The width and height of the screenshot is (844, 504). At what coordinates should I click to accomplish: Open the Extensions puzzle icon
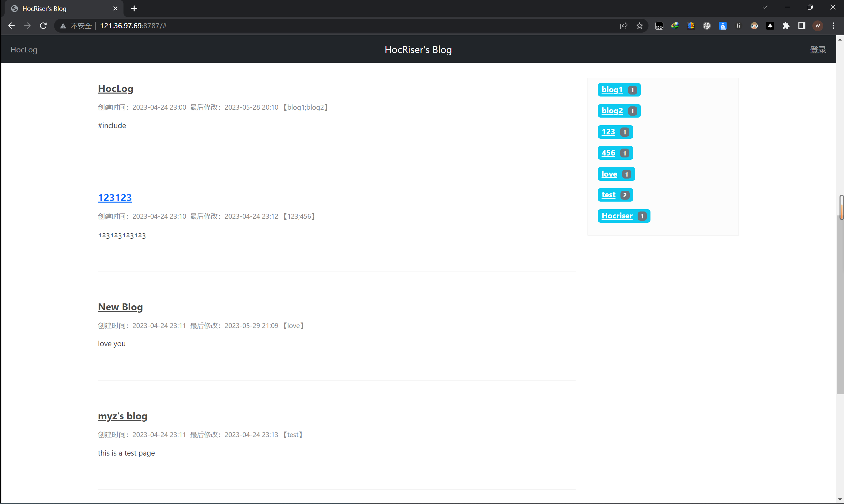pos(786,26)
